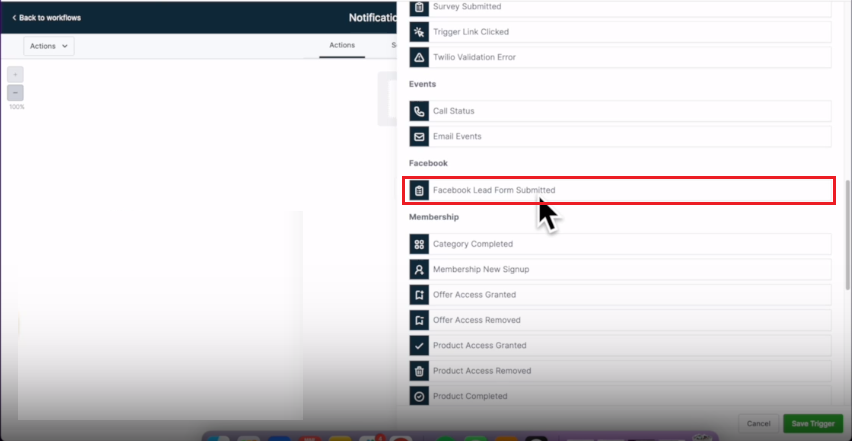Image resolution: width=852 pixels, height=441 pixels.
Task: Choose the Trigger Link Clicked trigger
Action: click(x=620, y=32)
